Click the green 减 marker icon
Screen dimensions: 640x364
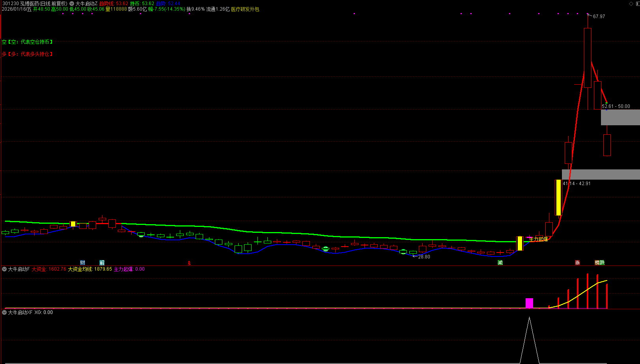500,263
